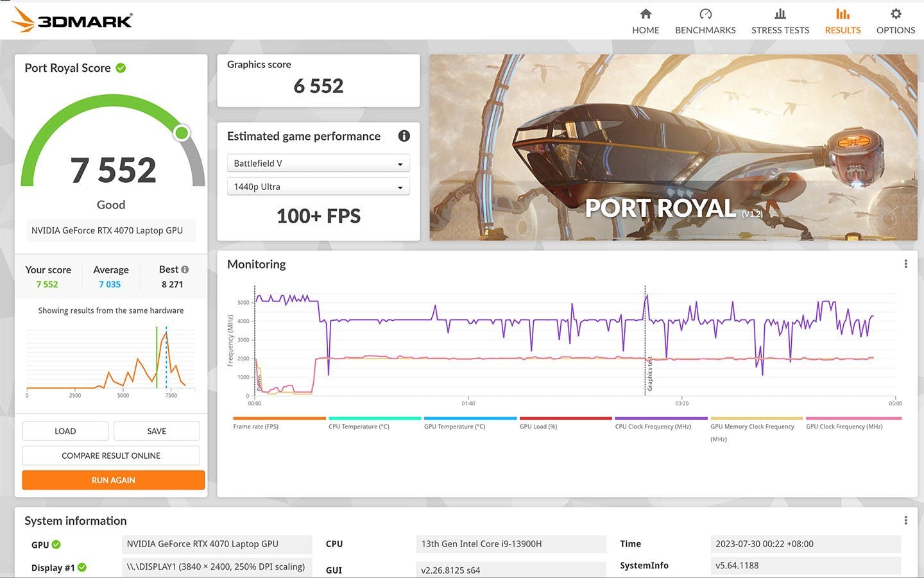Switch to the Results tab
This screenshot has width=924, height=578.
point(843,21)
